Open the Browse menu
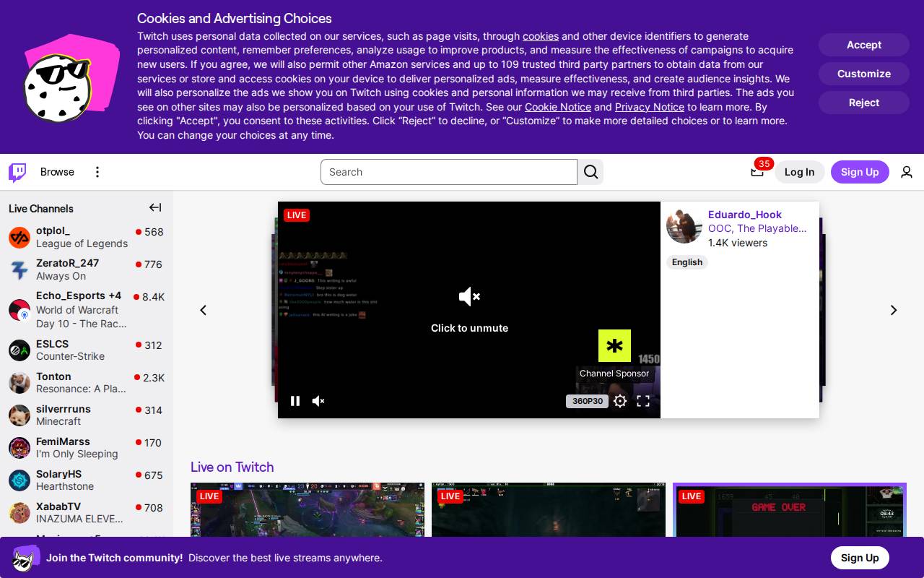This screenshot has width=924, height=578. (x=57, y=172)
